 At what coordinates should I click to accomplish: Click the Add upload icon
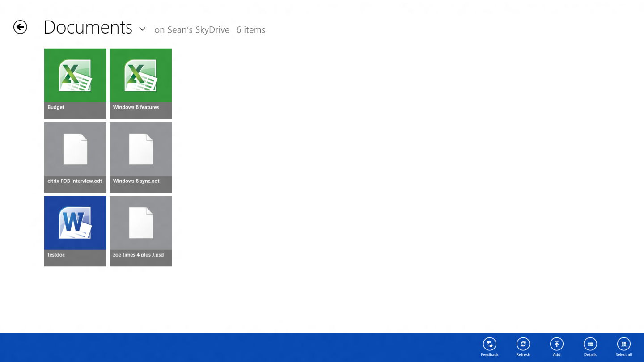tap(556, 344)
